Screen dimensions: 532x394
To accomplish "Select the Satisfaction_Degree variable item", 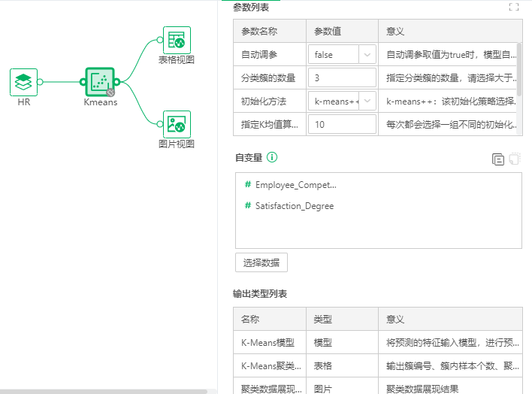I will [294, 205].
